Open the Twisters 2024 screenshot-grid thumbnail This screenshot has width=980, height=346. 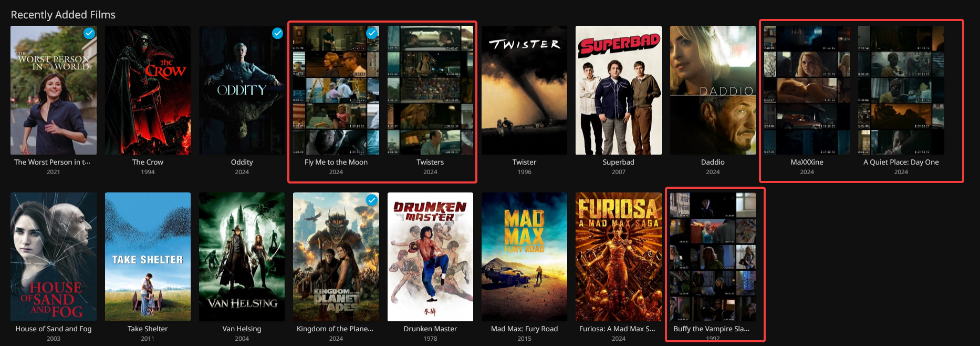click(x=430, y=90)
